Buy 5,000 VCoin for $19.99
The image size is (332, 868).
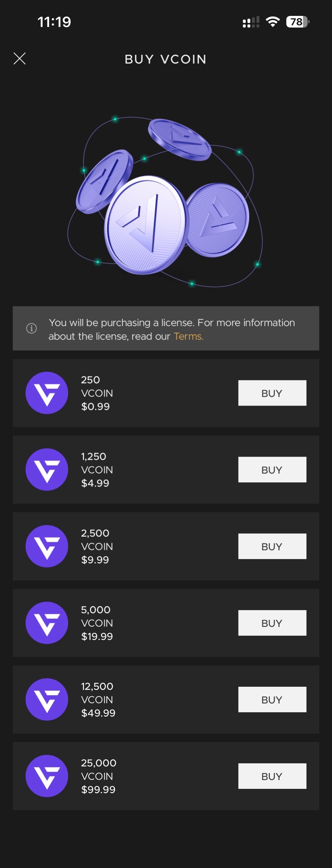coord(272,623)
